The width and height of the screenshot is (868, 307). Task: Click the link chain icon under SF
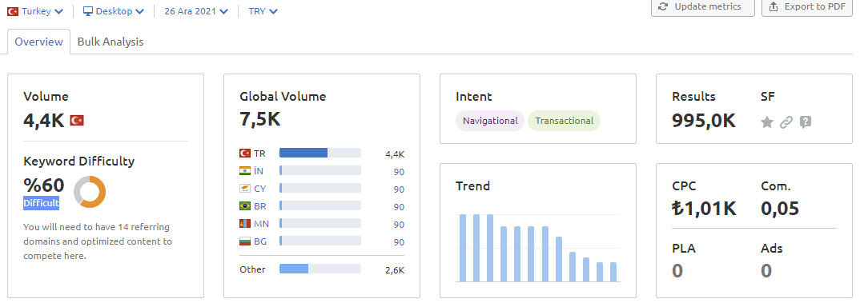point(786,122)
